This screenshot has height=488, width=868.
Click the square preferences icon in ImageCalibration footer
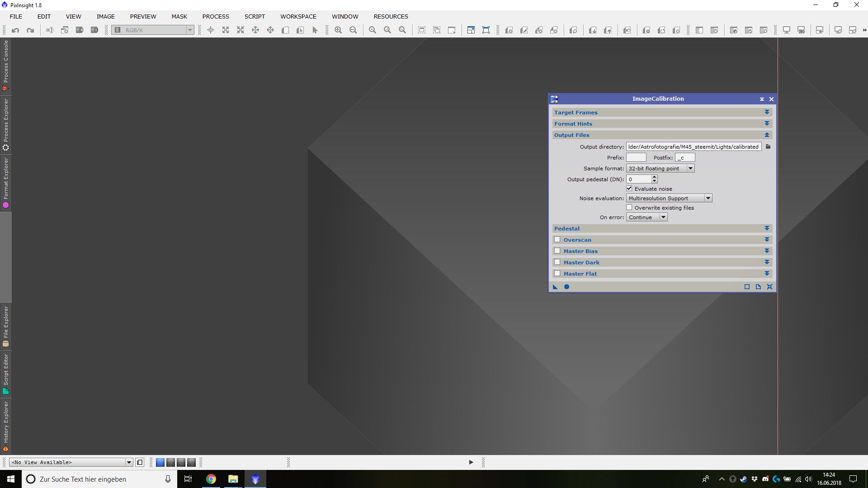[x=747, y=287]
